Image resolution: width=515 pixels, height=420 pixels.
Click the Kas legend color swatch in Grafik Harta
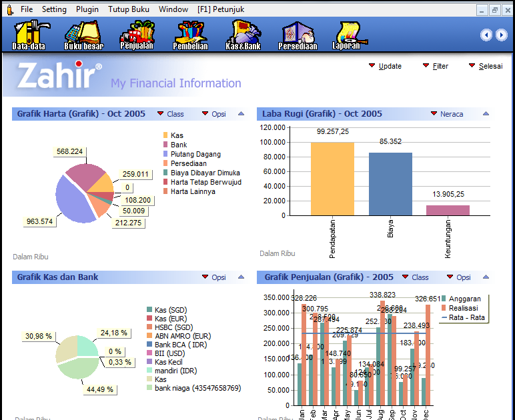point(165,135)
